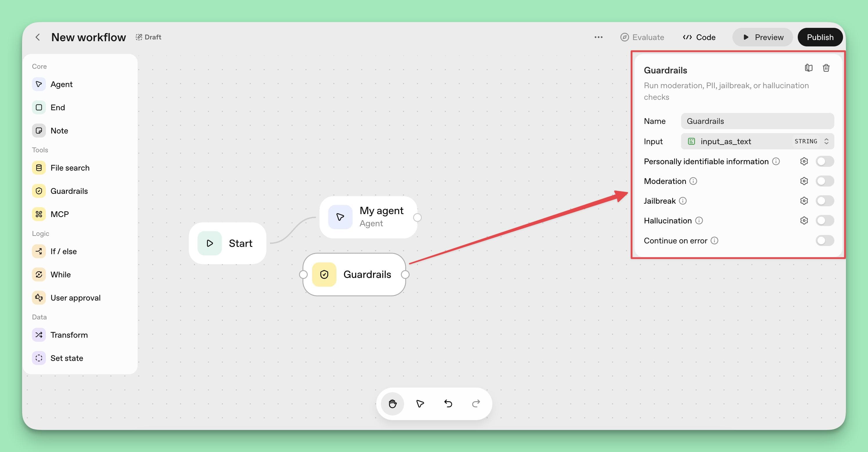Publish the workflow
The height and width of the screenshot is (452, 868).
coord(820,37)
